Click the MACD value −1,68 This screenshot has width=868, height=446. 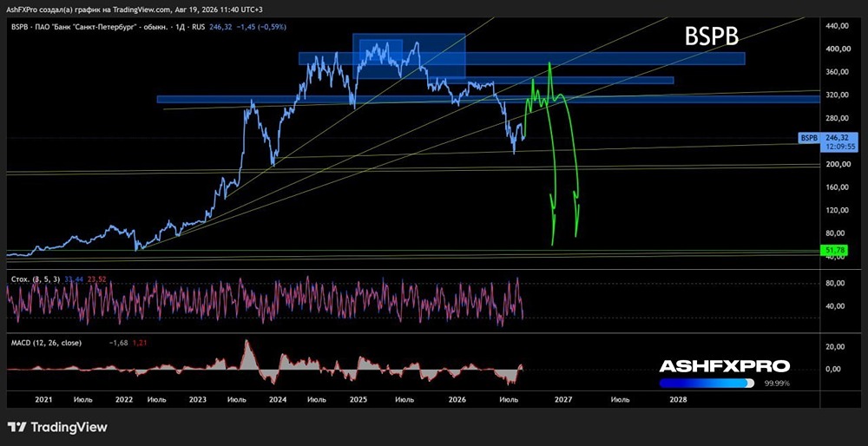[119, 343]
